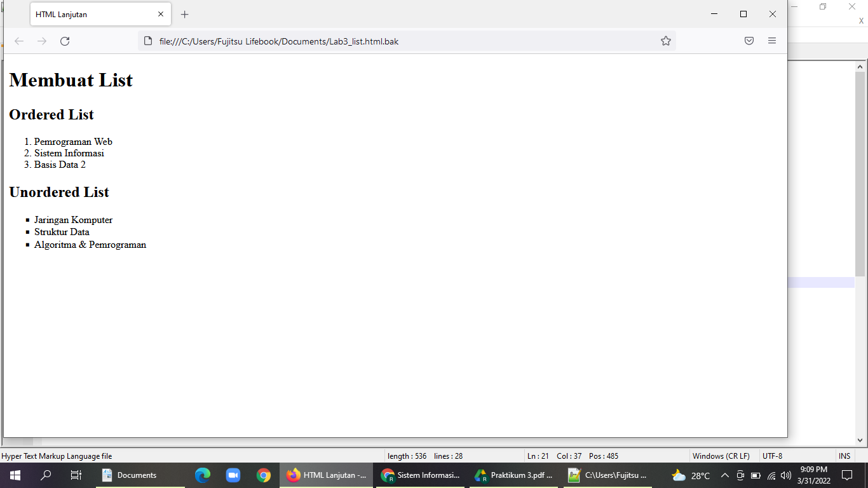Launch Microsoft Edge from taskbar

[x=203, y=475]
